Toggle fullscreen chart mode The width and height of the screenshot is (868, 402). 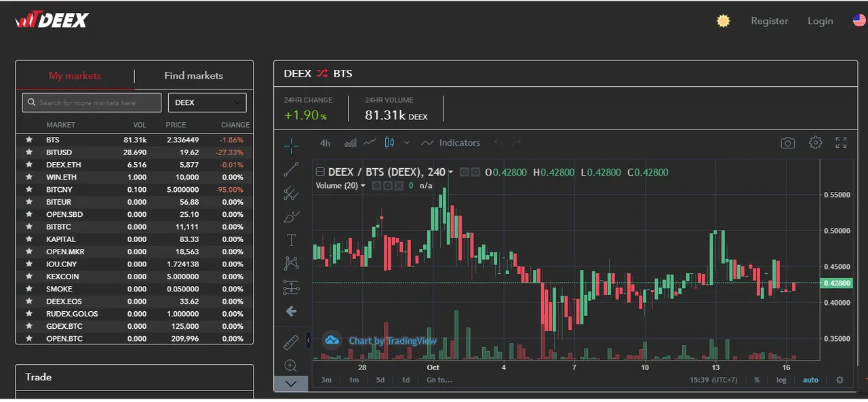point(841,142)
